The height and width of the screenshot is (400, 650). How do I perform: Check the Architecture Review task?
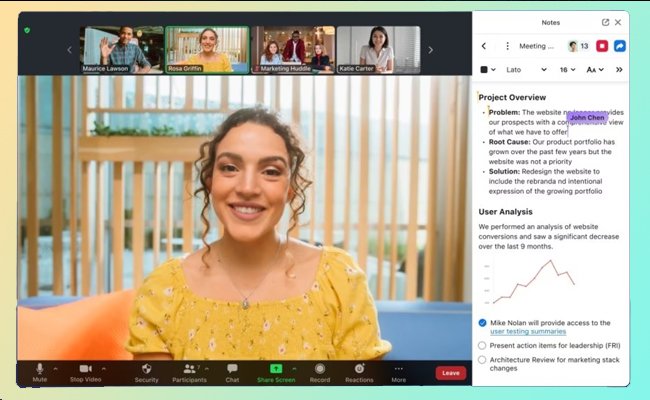(482, 359)
